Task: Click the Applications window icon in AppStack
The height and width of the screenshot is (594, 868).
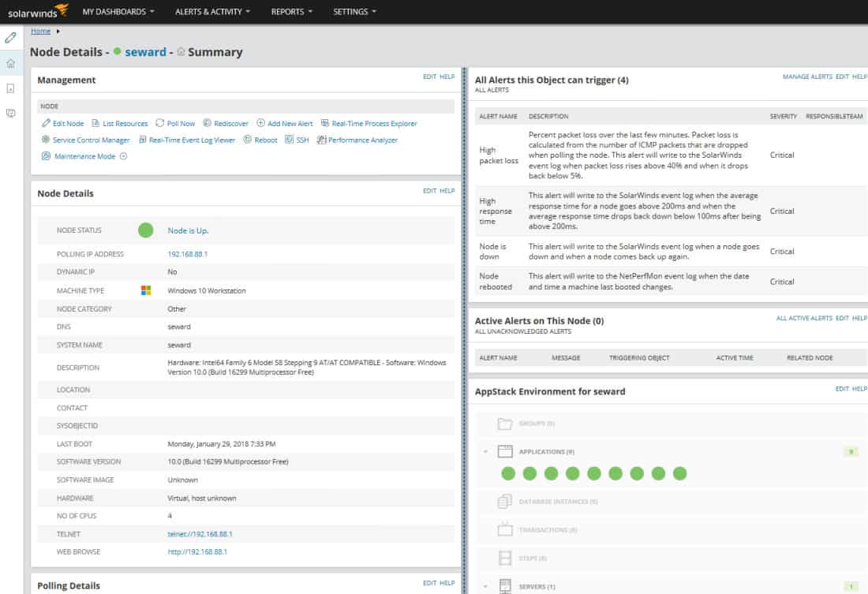Action: tap(505, 452)
